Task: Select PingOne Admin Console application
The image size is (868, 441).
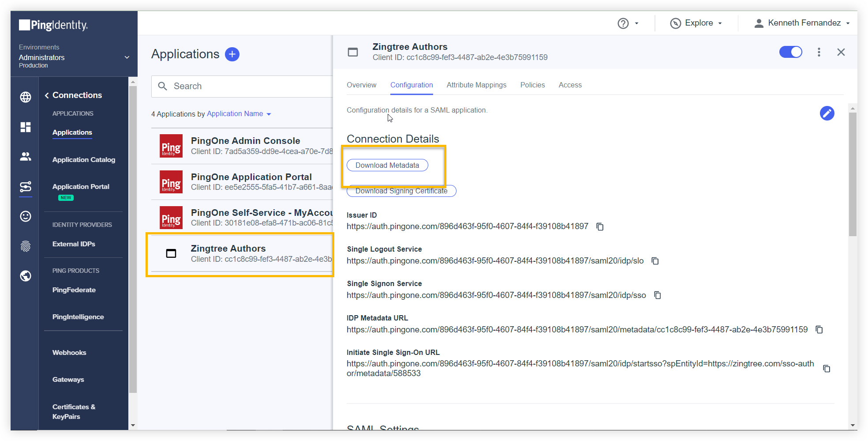Action: pyautogui.click(x=242, y=146)
